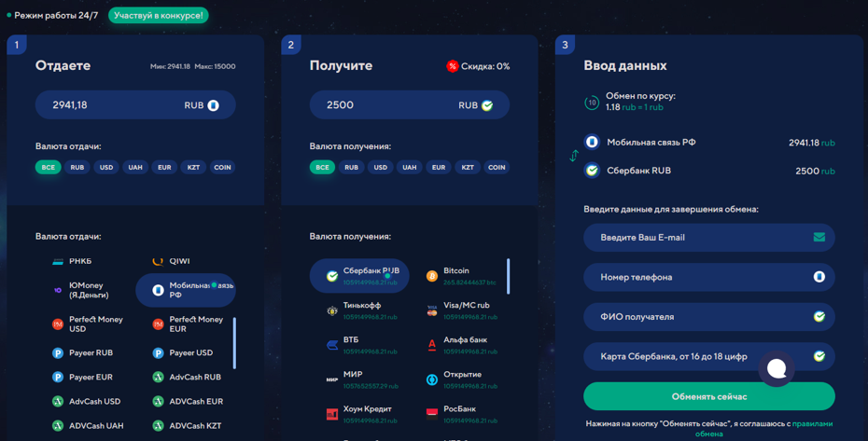Click the ADVCash UAH icon
868x441 pixels.
tap(58, 426)
